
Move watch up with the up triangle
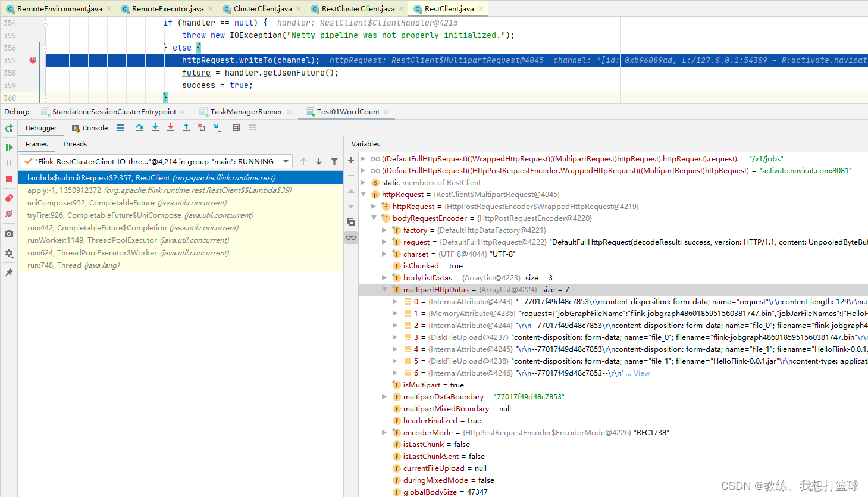[351, 191]
